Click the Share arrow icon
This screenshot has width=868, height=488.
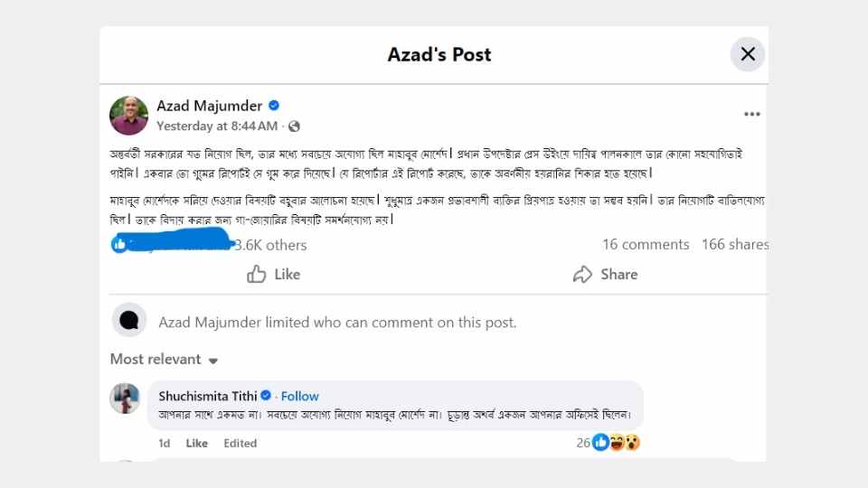click(583, 274)
